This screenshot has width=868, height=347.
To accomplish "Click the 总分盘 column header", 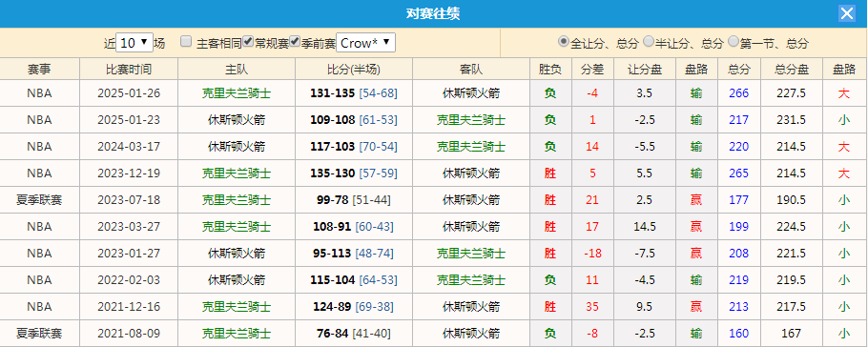I will tap(791, 70).
